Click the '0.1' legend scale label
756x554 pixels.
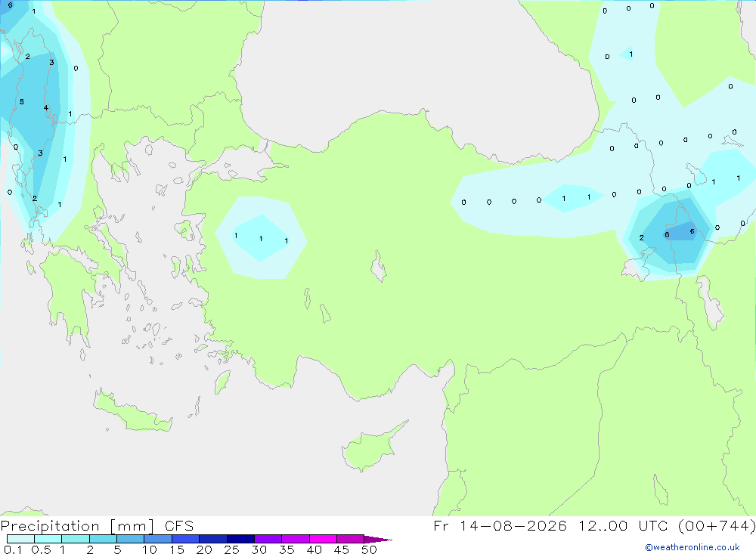point(13,549)
